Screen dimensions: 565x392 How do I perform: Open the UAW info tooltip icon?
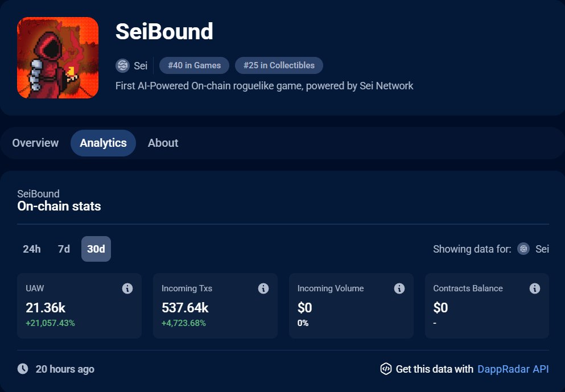(x=127, y=288)
